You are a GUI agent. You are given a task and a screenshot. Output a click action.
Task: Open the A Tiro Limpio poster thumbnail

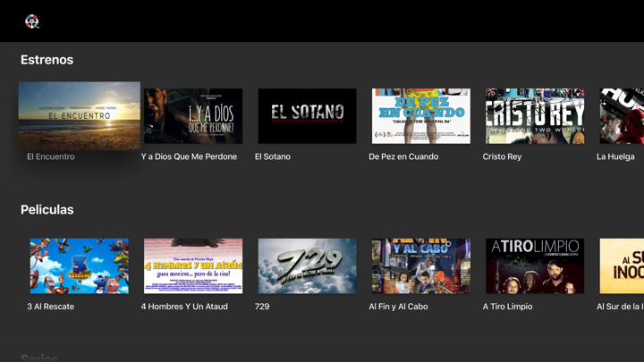click(x=535, y=266)
